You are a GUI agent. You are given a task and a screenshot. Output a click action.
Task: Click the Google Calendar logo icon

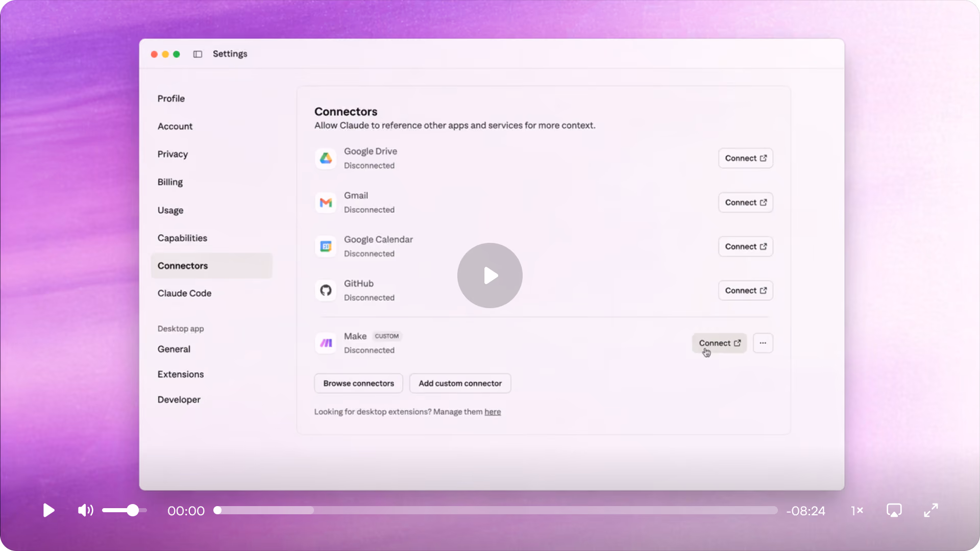326,246
